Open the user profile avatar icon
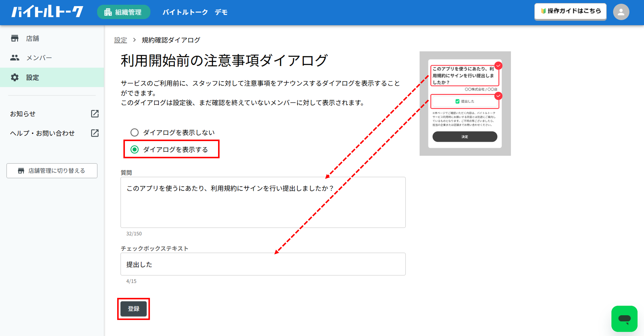 [621, 12]
